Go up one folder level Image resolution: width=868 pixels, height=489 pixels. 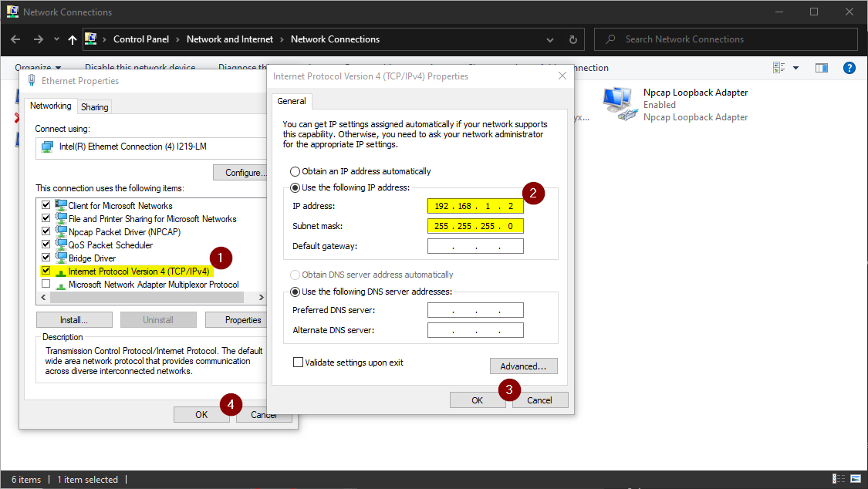[73, 39]
